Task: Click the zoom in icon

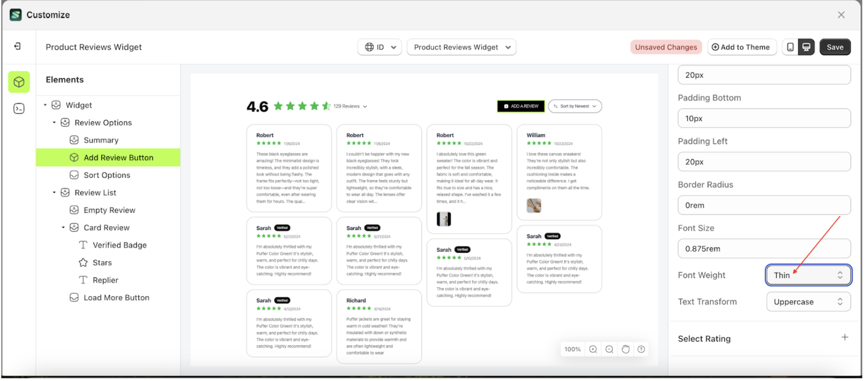Action: pyautogui.click(x=593, y=349)
